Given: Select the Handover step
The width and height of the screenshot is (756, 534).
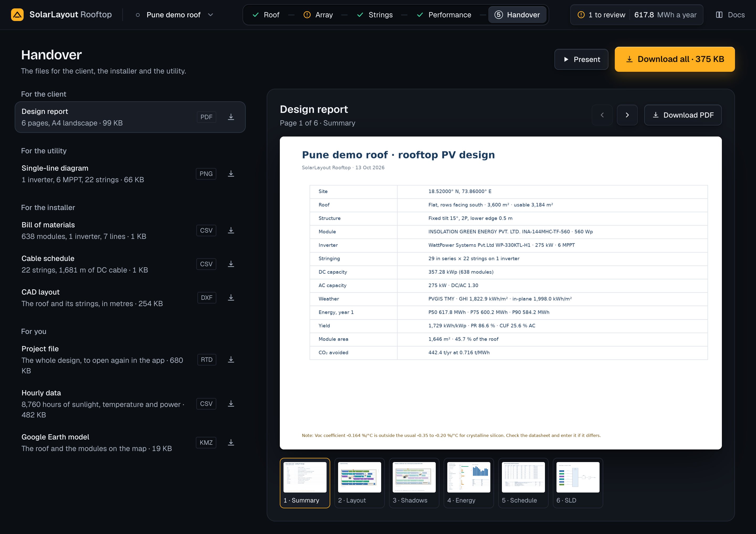Looking at the screenshot, I should pyautogui.click(x=517, y=15).
